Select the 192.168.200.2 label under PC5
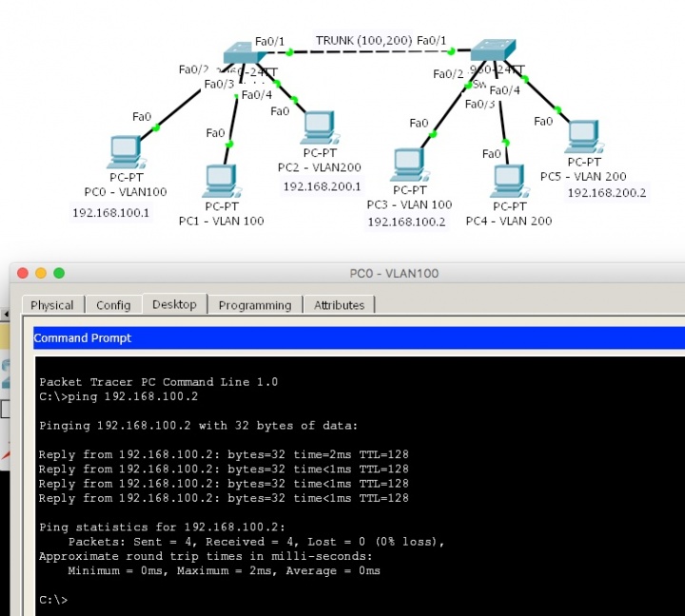Screen dimensions: 685x616 point(607,193)
